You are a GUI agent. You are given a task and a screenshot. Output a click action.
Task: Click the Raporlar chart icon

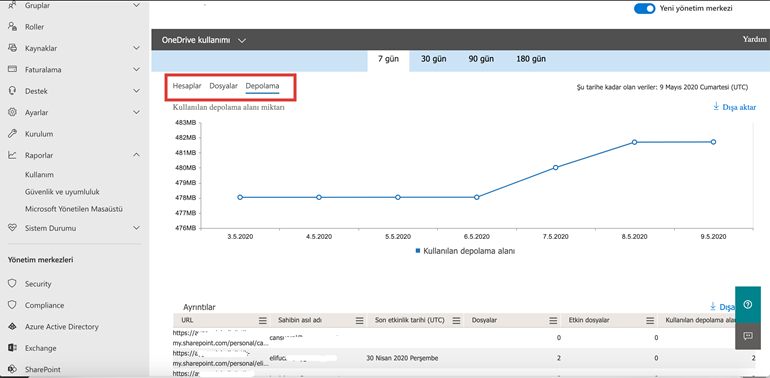point(12,155)
